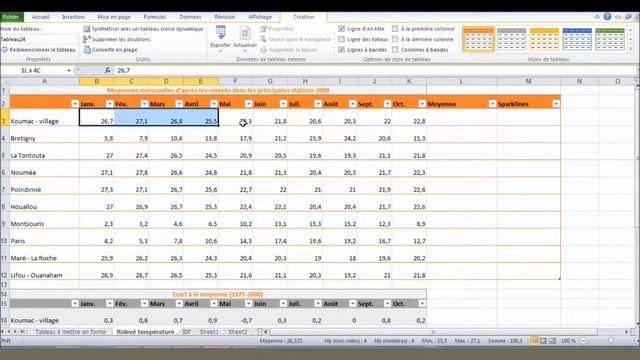This screenshot has width=640, height=360.
Task: Click the insert new worksheet icon
Action: (x=259, y=332)
